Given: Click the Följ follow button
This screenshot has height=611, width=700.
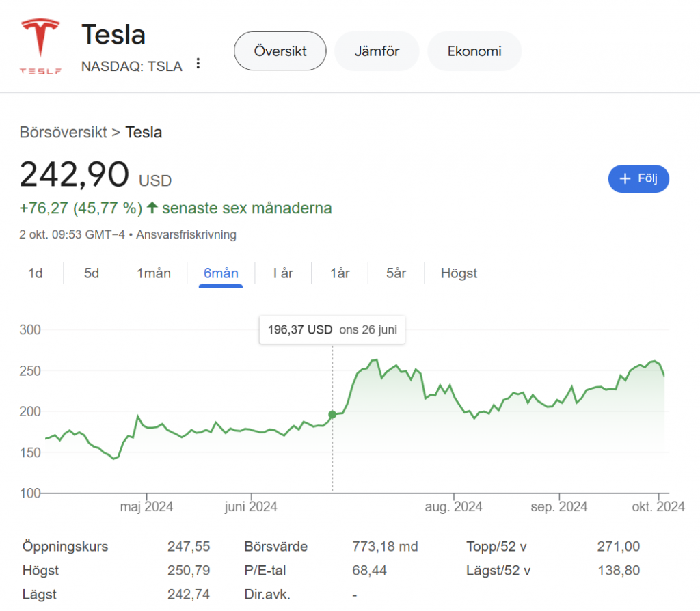Looking at the screenshot, I should pyautogui.click(x=638, y=178).
